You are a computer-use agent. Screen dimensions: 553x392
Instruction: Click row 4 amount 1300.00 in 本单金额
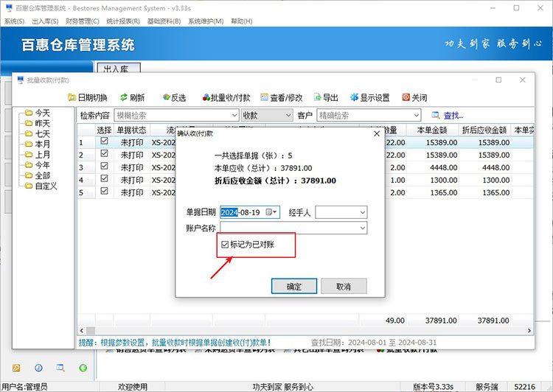pos(444,180)
